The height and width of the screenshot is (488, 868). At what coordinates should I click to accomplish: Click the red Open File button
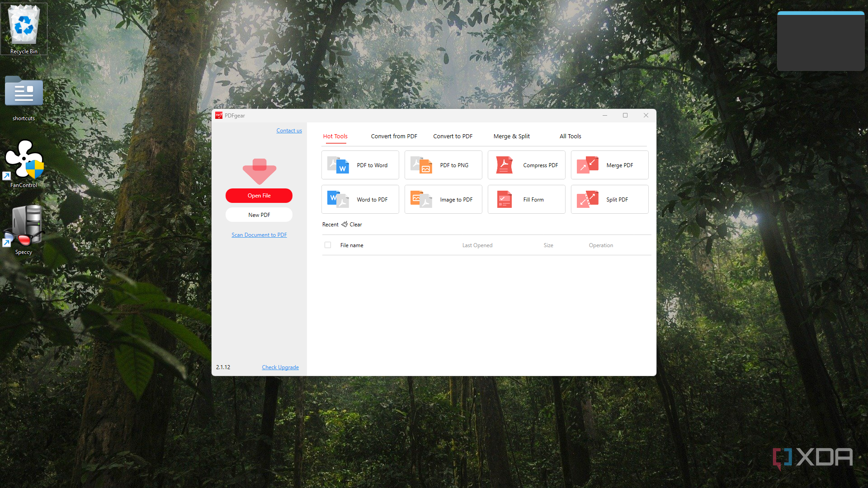click(259, 196)
